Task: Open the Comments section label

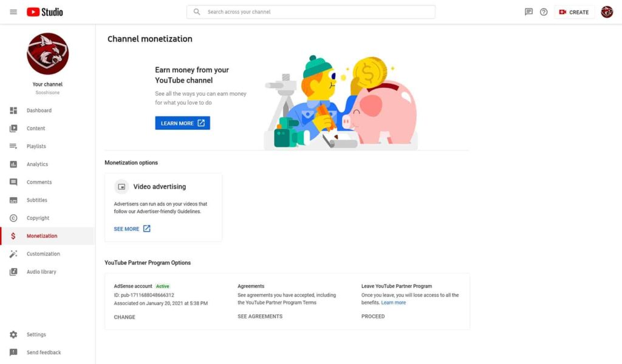Action: (39, 182)
